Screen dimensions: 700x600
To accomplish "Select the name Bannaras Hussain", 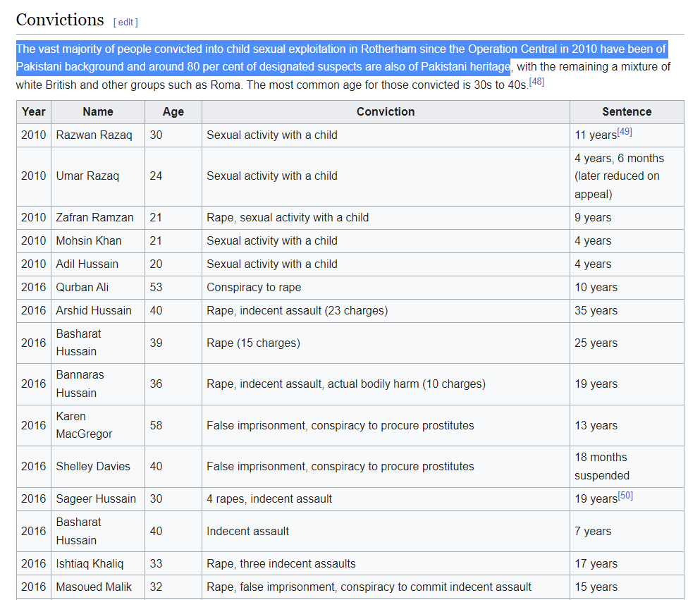I will (x=80, y=384).
